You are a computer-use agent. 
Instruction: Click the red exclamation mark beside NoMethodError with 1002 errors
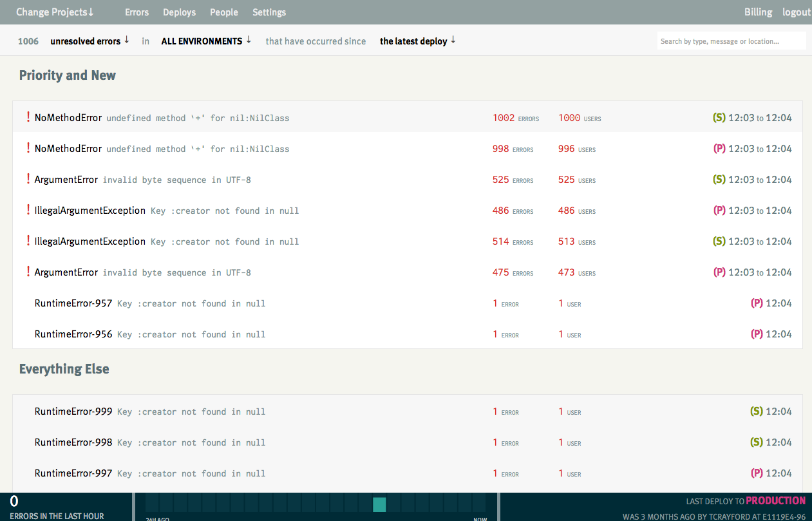tap(28, 117)
